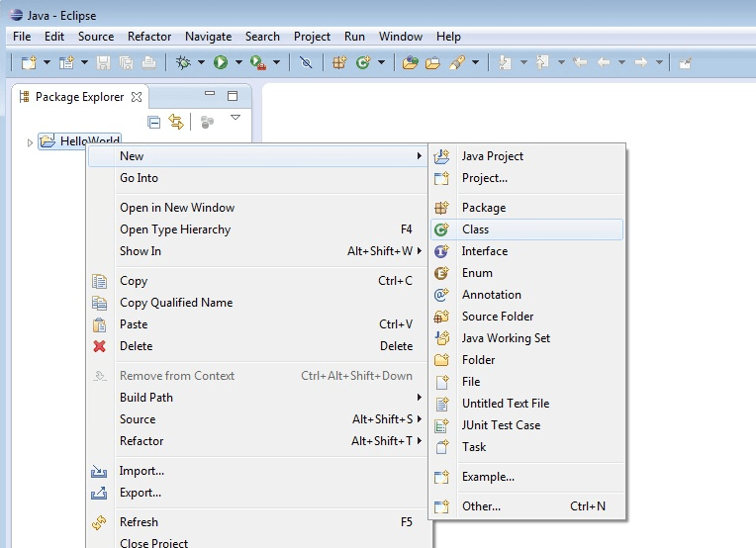
Task: Select Package from the New submenu
Action: pyautogui.click(x=526, y=208)
